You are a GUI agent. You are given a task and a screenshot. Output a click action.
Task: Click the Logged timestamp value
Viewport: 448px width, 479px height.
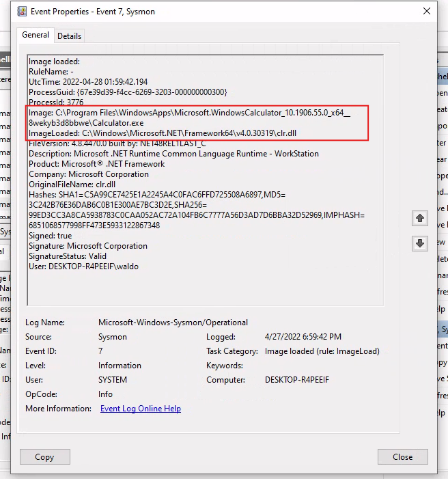(x=303, y=337)
